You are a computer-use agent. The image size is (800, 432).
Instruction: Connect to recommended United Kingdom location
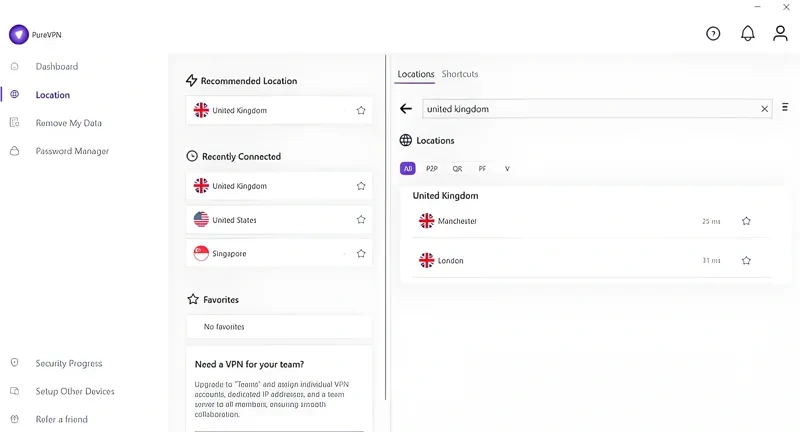pos(279,110)
